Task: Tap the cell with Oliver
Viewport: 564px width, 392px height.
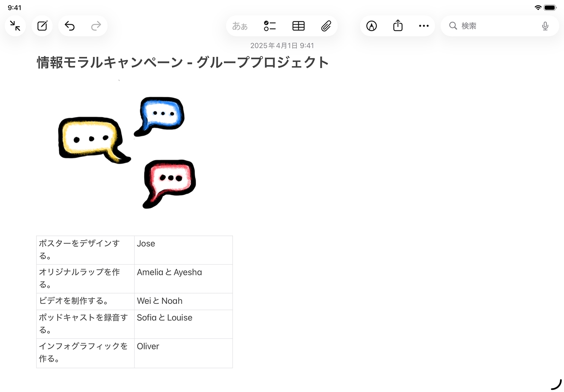Action: pyautogui.click(x=183, y=352)
